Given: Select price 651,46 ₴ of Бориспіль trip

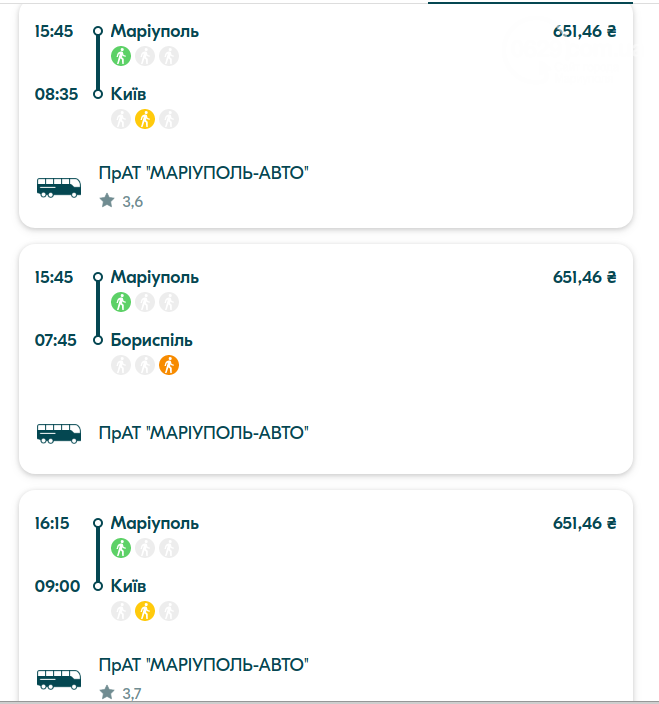Looking at the screenshot, I should 584,277.
